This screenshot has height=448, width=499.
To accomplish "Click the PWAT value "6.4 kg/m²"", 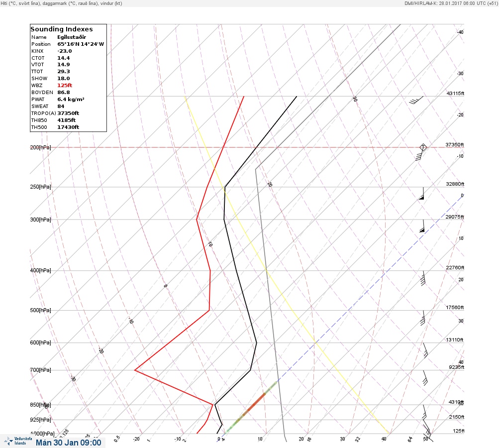I will point(71,100).
